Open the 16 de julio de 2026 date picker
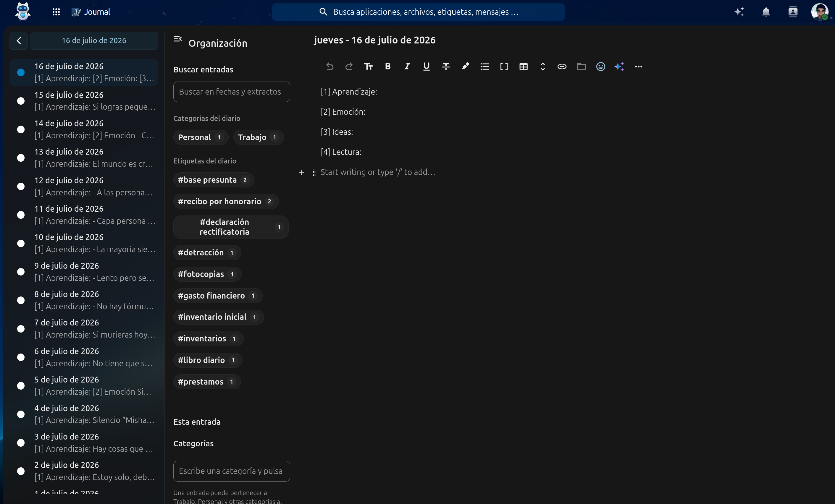This screenshot has height=504, width=835. click(94, 41)
